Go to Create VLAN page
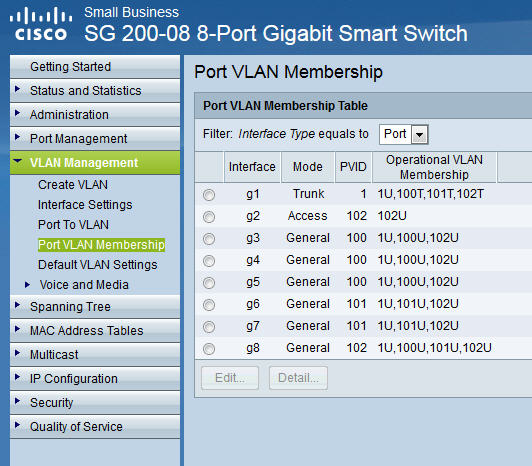Viewport: 532px width, 466px height. click(73, 185)
